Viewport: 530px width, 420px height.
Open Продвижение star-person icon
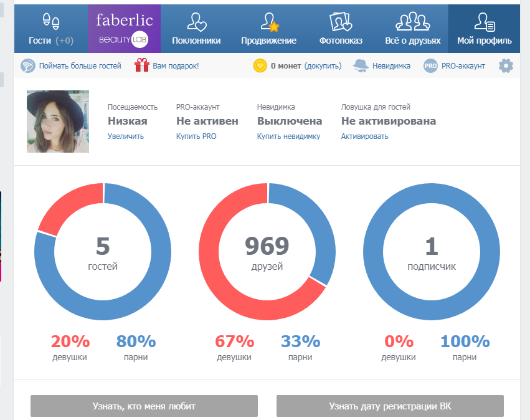(x=270, y=22)
